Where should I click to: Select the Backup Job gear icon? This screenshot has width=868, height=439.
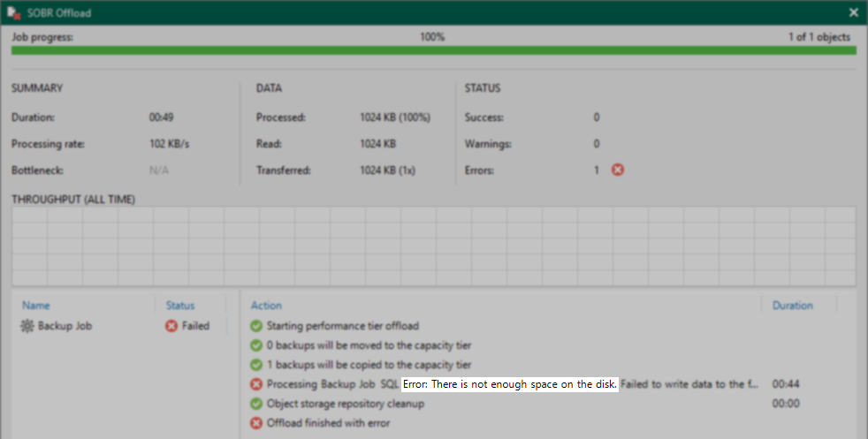pyautogui.click(x=27, y=326)
